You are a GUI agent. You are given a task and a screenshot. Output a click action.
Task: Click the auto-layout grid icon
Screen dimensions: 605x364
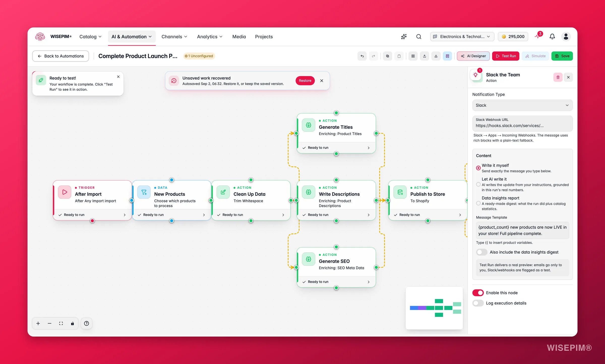[413, 56]
